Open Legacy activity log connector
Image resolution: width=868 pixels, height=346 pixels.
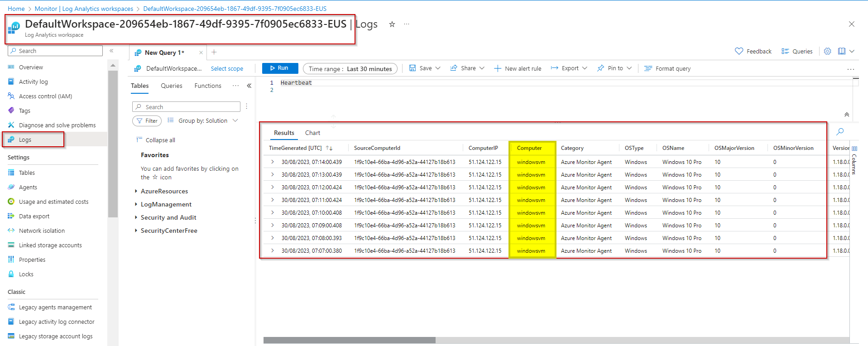pos(57,322)
